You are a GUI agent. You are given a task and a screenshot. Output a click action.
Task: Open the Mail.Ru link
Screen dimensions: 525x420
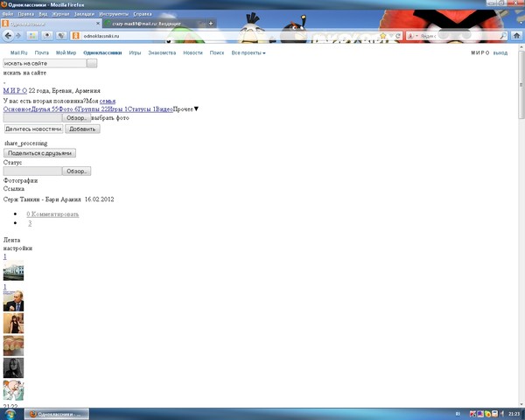(x=18, y=52)
